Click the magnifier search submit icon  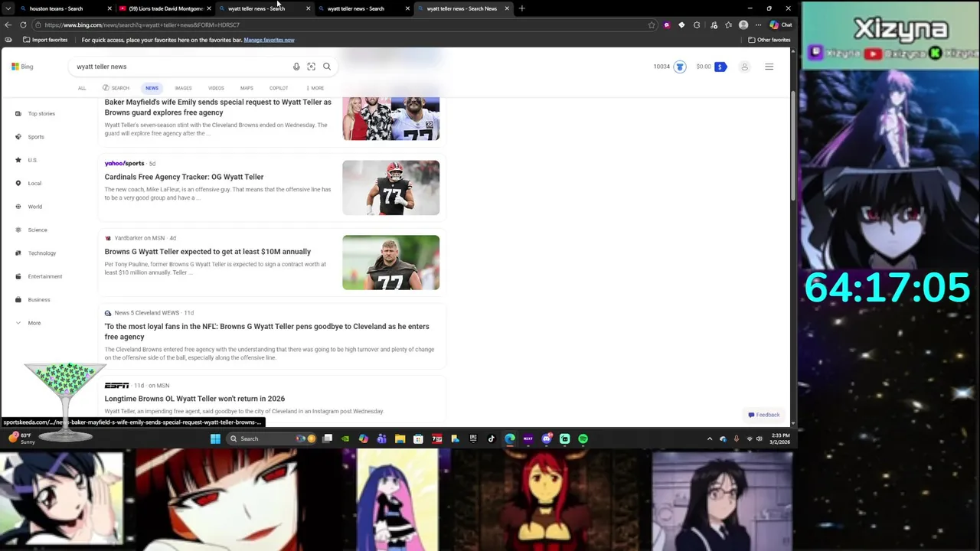pos(327,67)
